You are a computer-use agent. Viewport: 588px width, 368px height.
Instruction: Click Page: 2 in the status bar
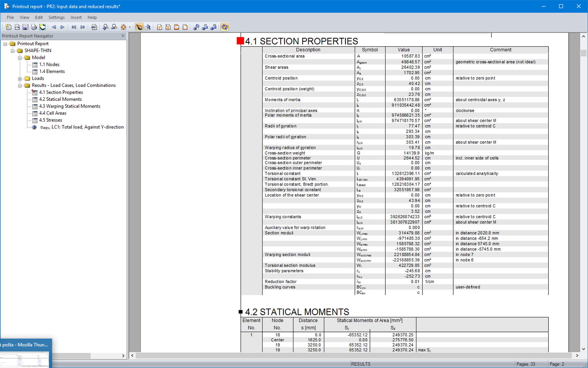coord(557,364)
